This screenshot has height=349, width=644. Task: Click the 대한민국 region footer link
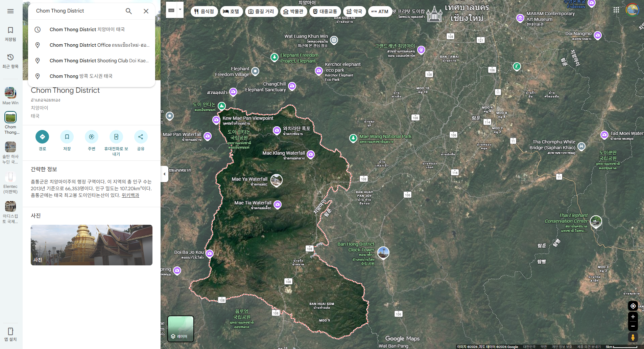click(x=529, y=347)
